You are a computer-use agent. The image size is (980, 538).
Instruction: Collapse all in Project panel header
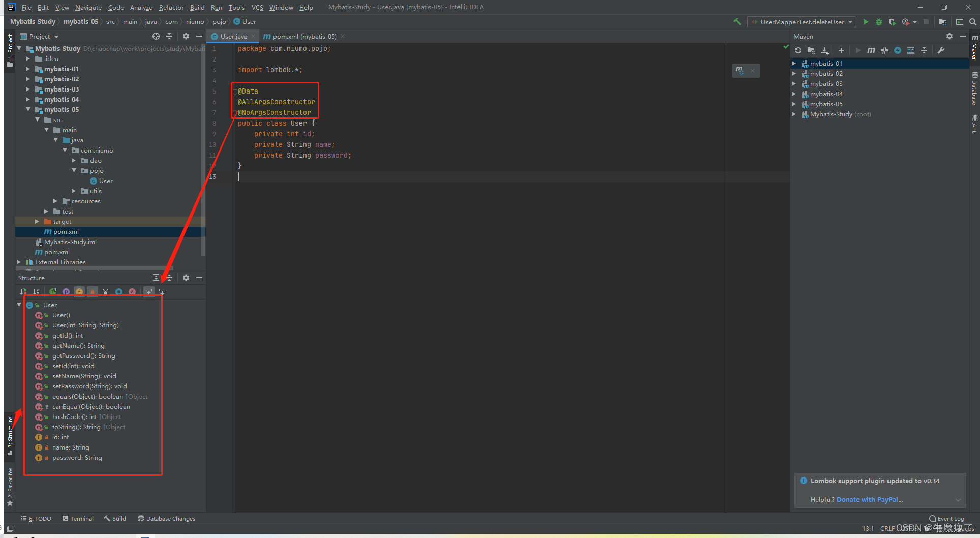[x=169, y=36]
